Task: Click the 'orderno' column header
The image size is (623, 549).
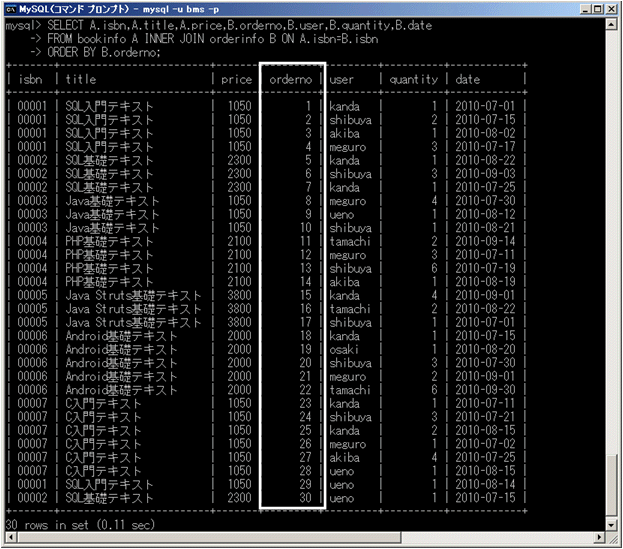Action: 290,80
